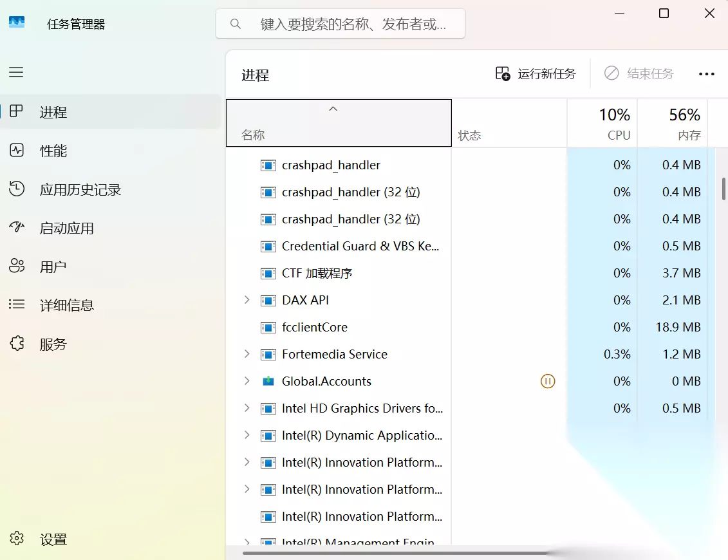Click the 0.3% CPU value

tap(617, 354)
